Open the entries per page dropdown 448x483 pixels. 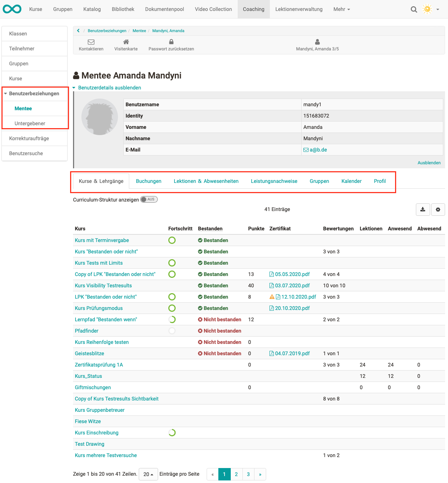point(148,474)
